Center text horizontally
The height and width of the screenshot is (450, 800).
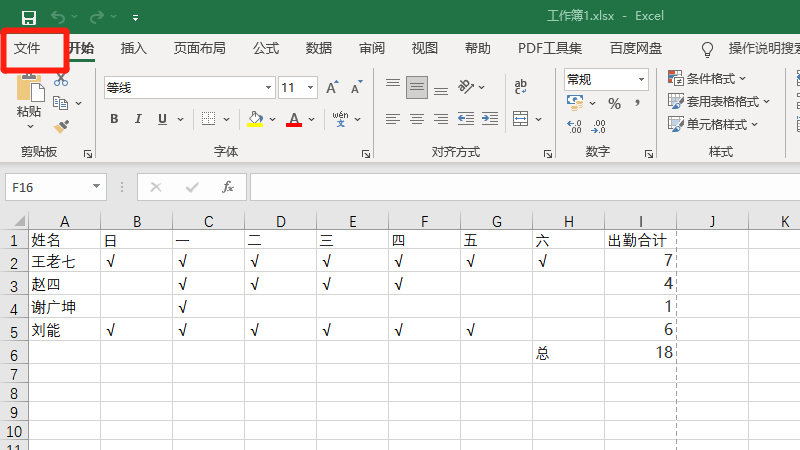(x=417, y=119)
